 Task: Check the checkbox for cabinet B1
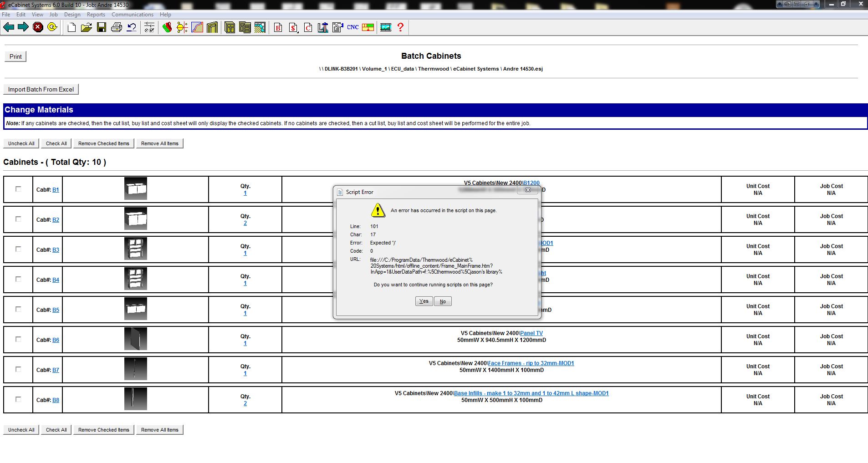pos(18,189)
